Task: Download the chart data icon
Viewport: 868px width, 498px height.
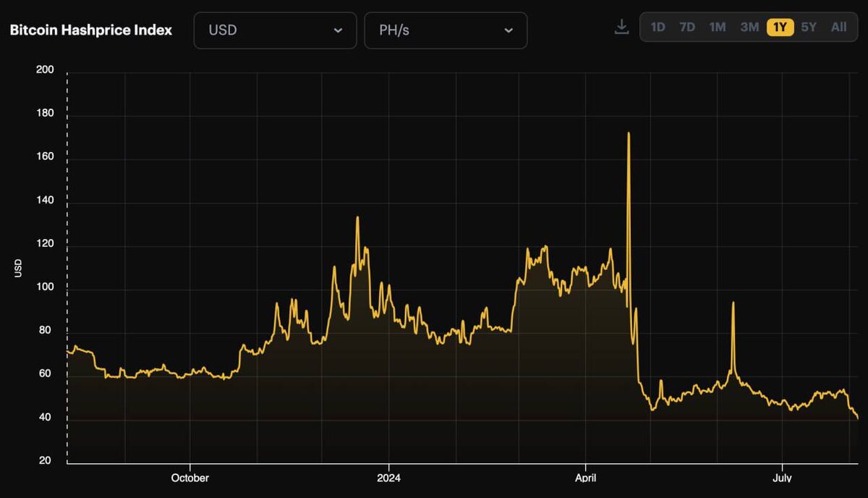Action: [x=621, y=27]
